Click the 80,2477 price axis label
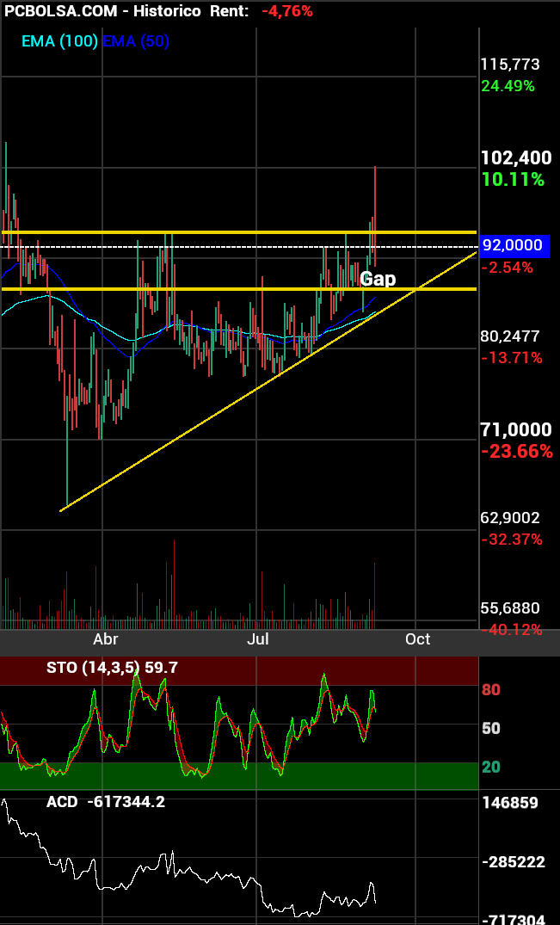 510,336
